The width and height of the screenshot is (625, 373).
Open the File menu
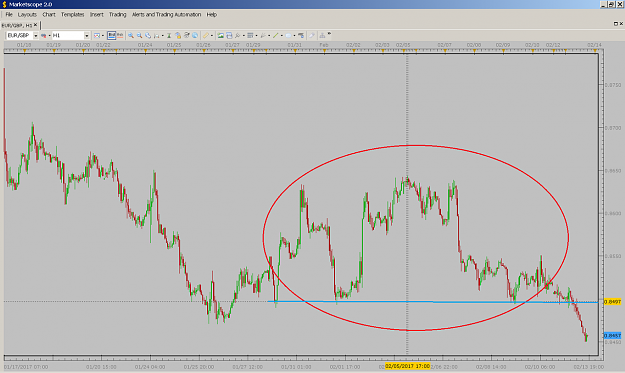(x=9, y=14)
